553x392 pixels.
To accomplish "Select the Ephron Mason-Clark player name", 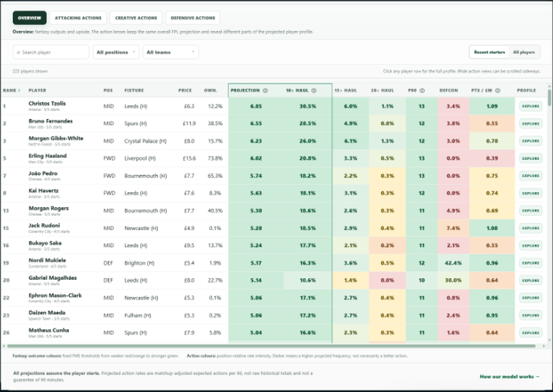I will coord(55,295).
